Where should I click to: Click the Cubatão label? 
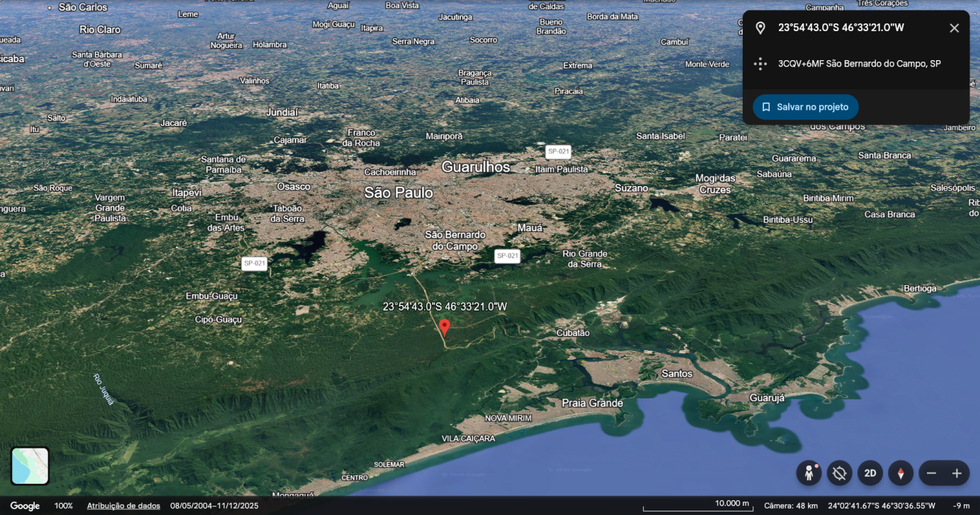pyautogui.click(x=573, y=332)
